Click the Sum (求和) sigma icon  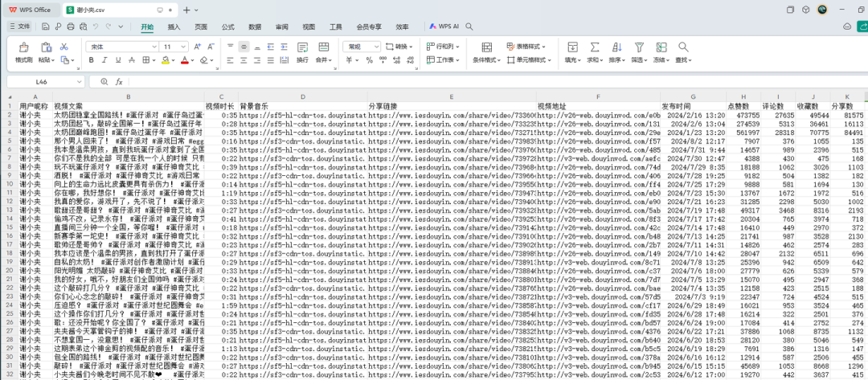[x=595, y=47]
